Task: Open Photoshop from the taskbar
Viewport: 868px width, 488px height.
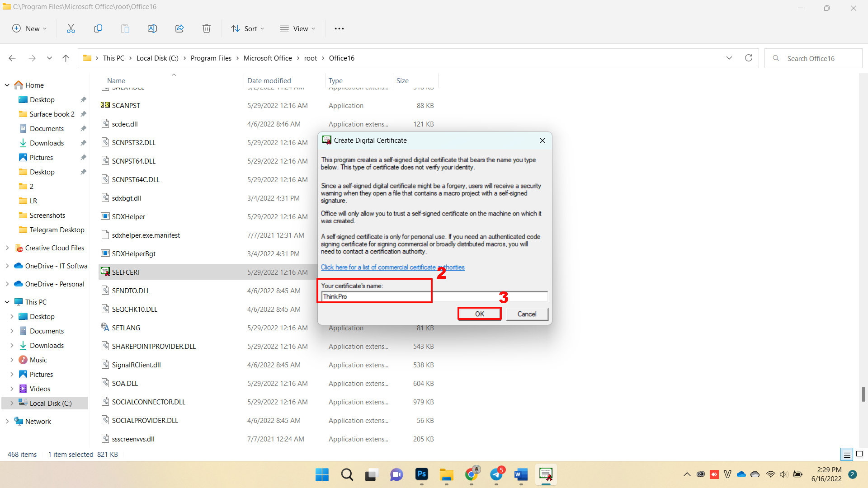Action: 422,474
